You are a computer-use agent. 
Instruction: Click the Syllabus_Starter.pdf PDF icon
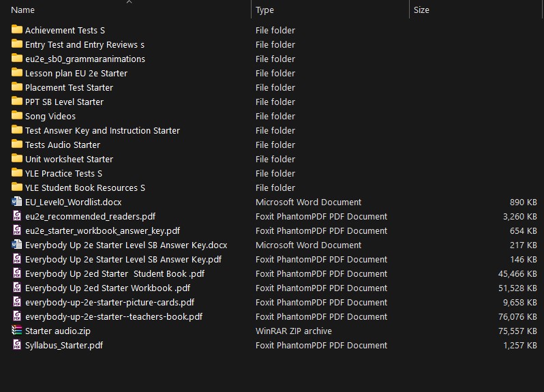click(x=17, y=345)
